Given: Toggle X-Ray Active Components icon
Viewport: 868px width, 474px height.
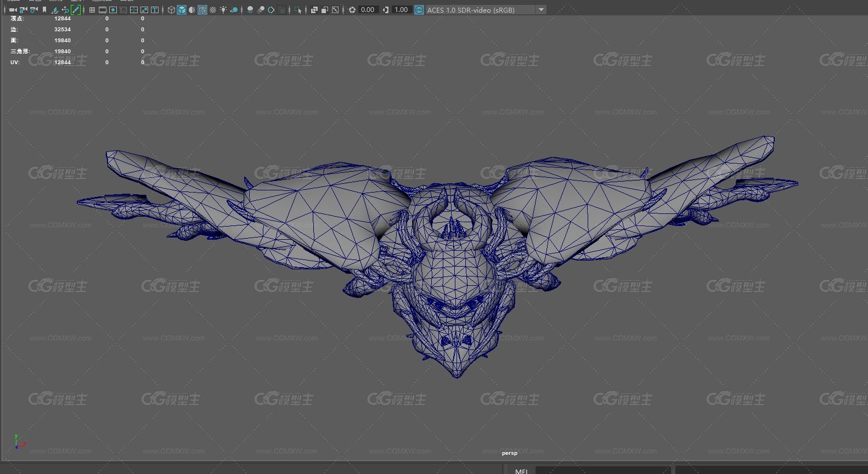Looking at the screenshot, I should [x=325, y=10].
